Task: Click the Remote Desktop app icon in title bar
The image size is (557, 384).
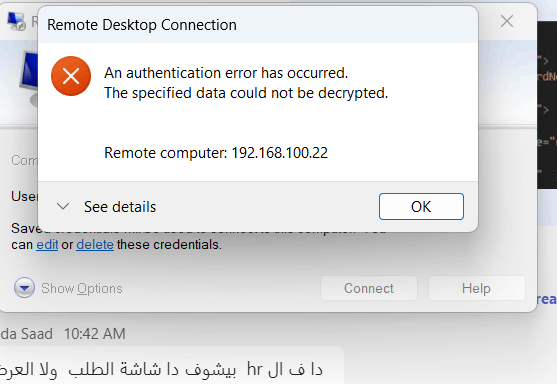Action: point(16,22)
